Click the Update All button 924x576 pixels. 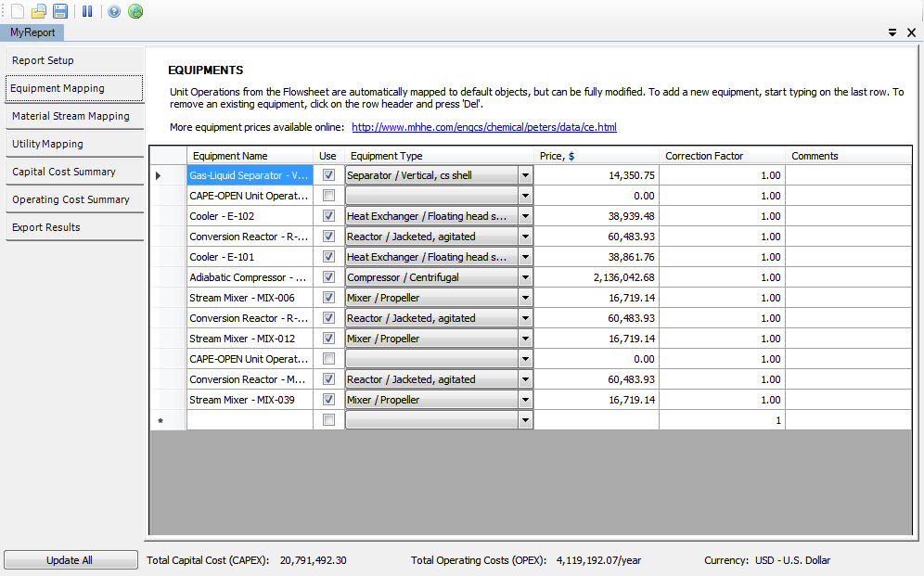[x=71, y=560]
